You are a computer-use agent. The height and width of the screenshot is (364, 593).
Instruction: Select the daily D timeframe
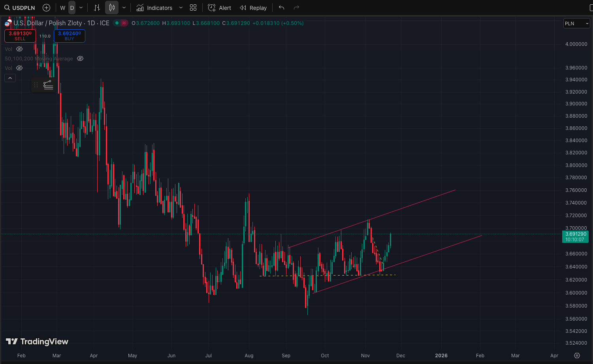[72, 8]
